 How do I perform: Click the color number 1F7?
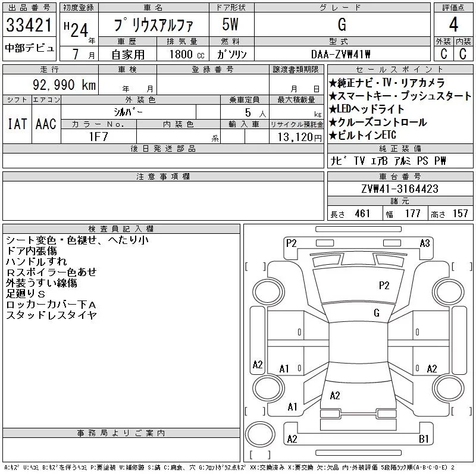pos(98,137)
